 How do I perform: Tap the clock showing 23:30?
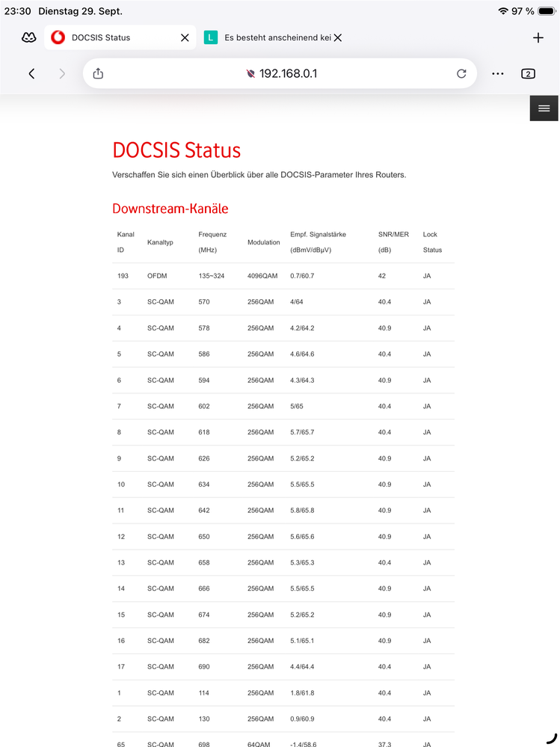pyautogui.click(x=18, y=11)
